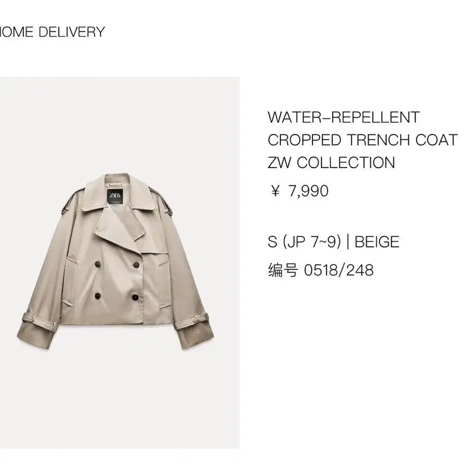
Task: Click the HOME DELIVERY heading
Action: click(x=52, y=32)
